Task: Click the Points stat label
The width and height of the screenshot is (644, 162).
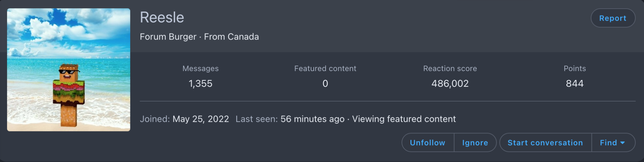Action: [x=575, y=68]
